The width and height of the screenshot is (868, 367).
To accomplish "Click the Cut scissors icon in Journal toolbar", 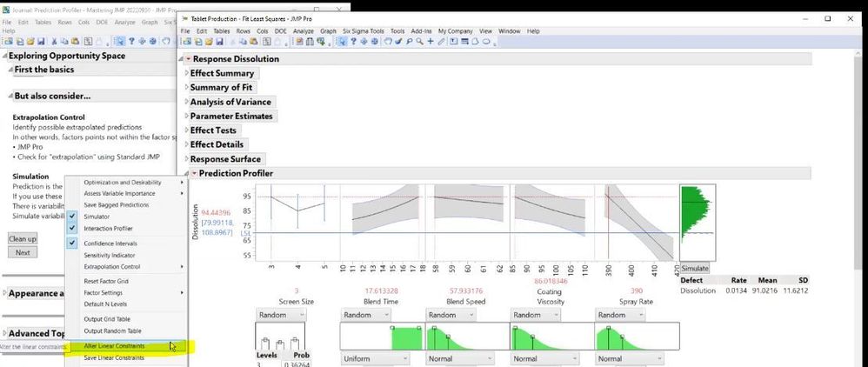I will (54, 42).
